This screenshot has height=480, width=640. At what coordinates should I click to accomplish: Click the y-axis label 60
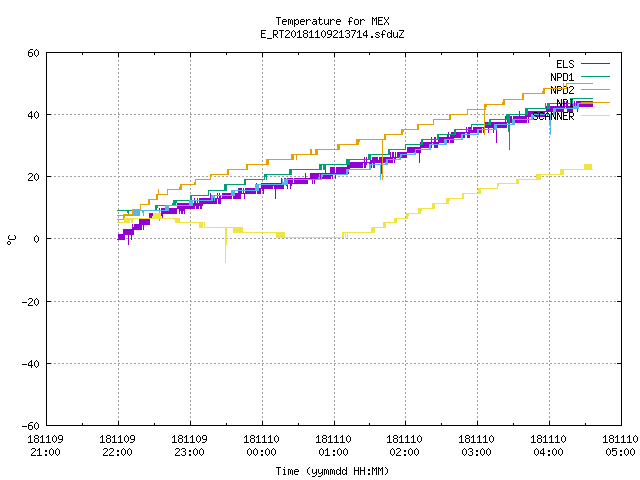click(x=33, y=53)
